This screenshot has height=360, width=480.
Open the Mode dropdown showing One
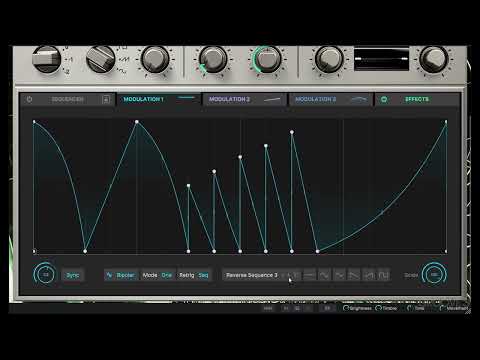(157, 275)
